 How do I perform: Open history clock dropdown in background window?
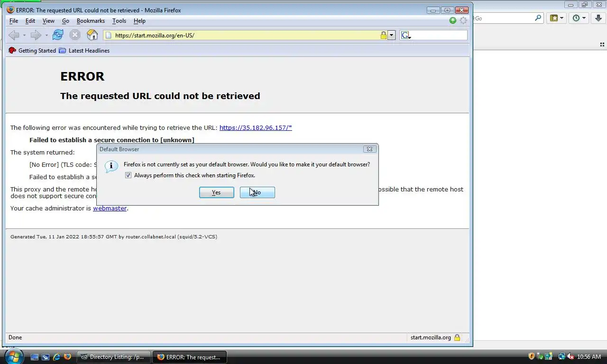pyautogui.click(x=579, y=18)
